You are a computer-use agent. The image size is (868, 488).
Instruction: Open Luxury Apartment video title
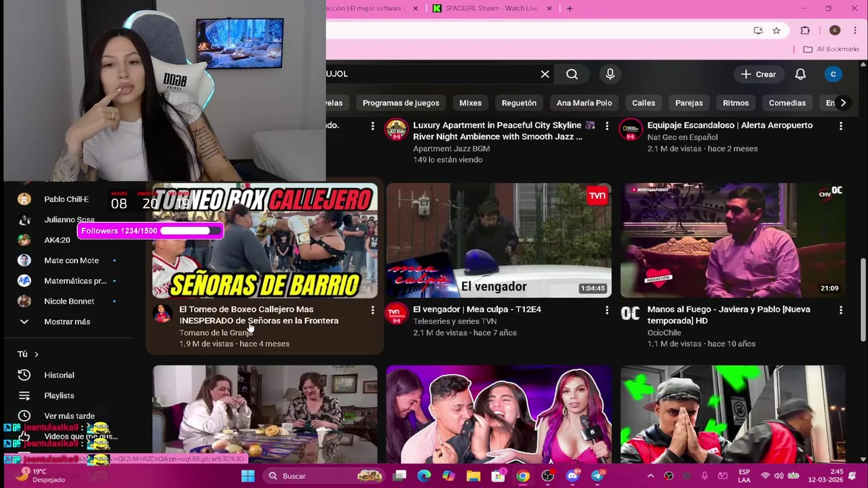coord(504,131)
